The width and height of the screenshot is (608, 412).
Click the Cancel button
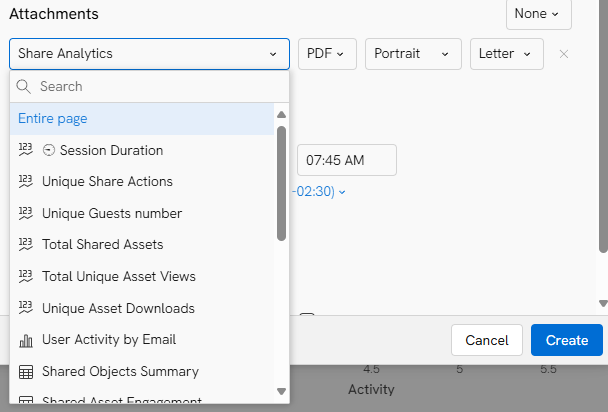(x=487, y=340)
